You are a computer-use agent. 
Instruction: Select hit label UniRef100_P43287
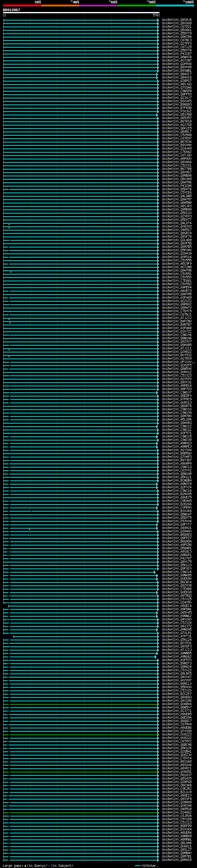[x=176, y=54]
